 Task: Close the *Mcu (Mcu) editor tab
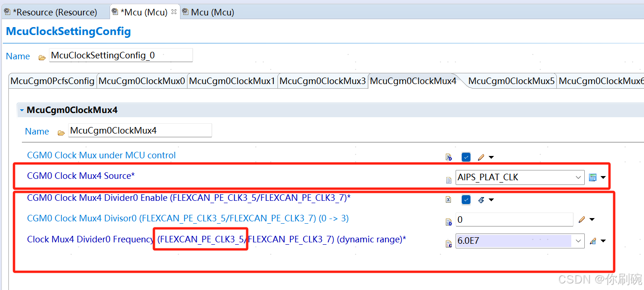(x=174, y=12)
